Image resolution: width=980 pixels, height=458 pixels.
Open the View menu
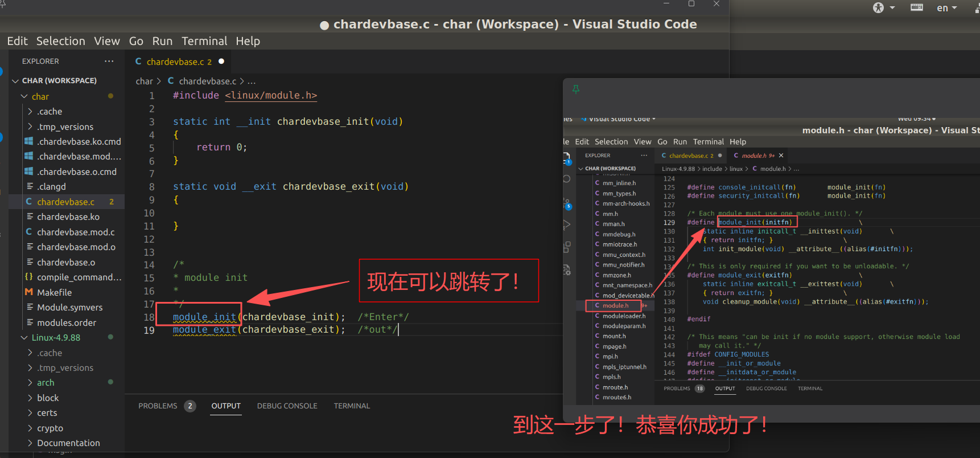pos(107,41)
